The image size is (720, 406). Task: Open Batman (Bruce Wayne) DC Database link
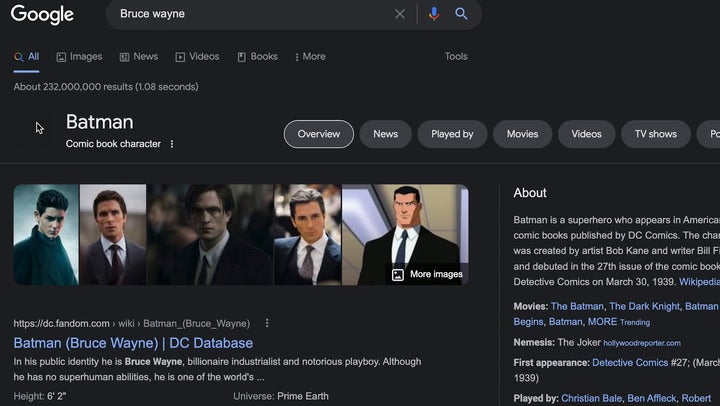133,343
